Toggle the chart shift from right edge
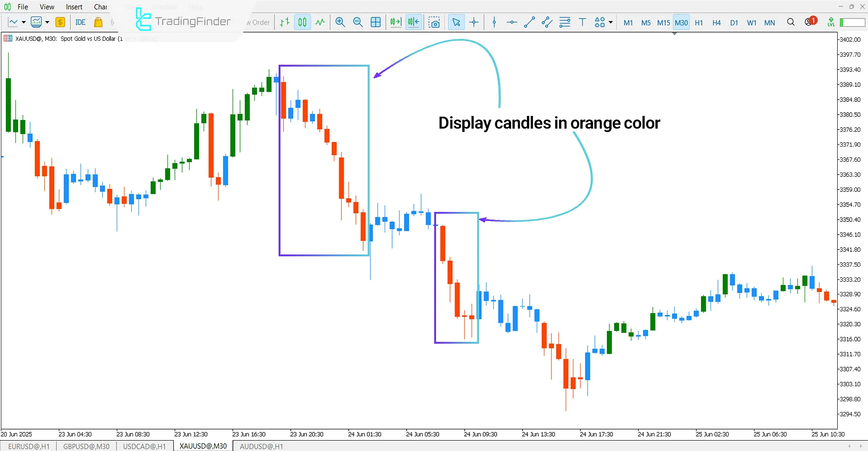 pos(413,22)
